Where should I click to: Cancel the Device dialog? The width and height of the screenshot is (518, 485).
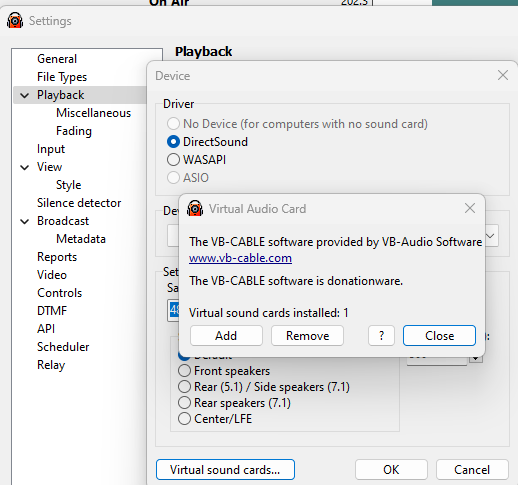point(472,470)
